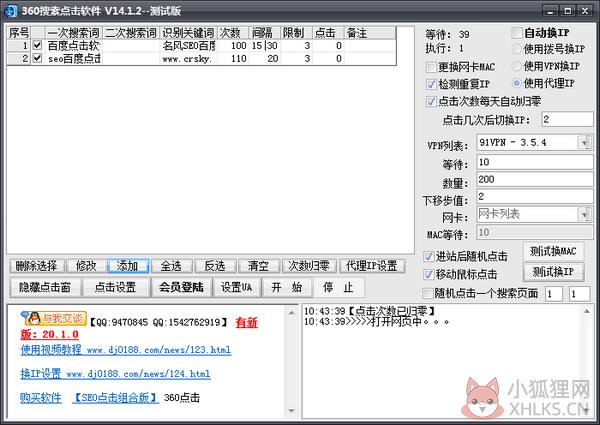
Task: Click the 次数 column header
Action: pyautogui.click(x=233, y=33)
